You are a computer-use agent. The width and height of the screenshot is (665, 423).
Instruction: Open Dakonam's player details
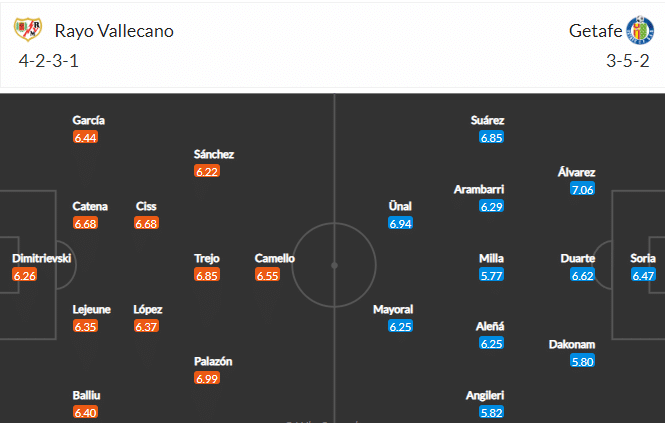coord(572,344)
